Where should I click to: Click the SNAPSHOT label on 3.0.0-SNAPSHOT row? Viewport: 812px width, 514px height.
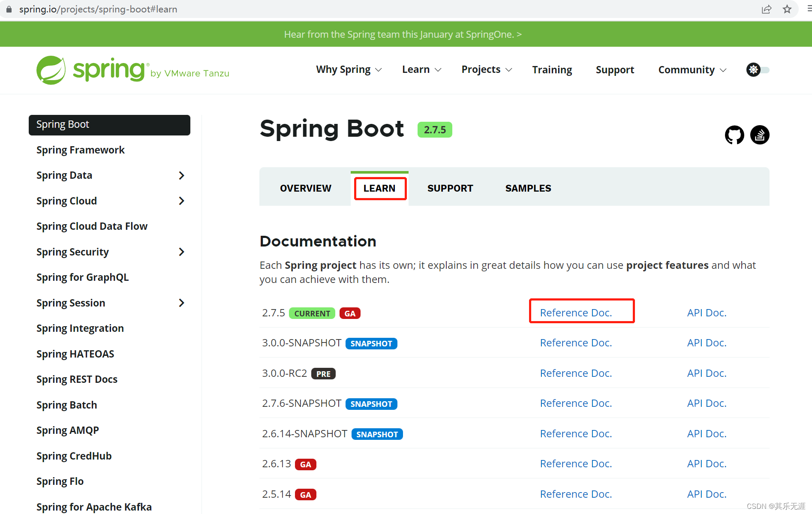[x=371, y=343]
